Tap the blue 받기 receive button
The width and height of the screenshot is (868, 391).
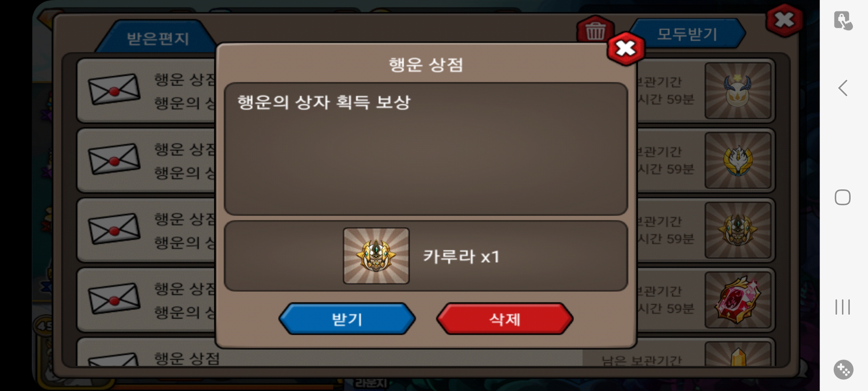click(x=347, y=319)
